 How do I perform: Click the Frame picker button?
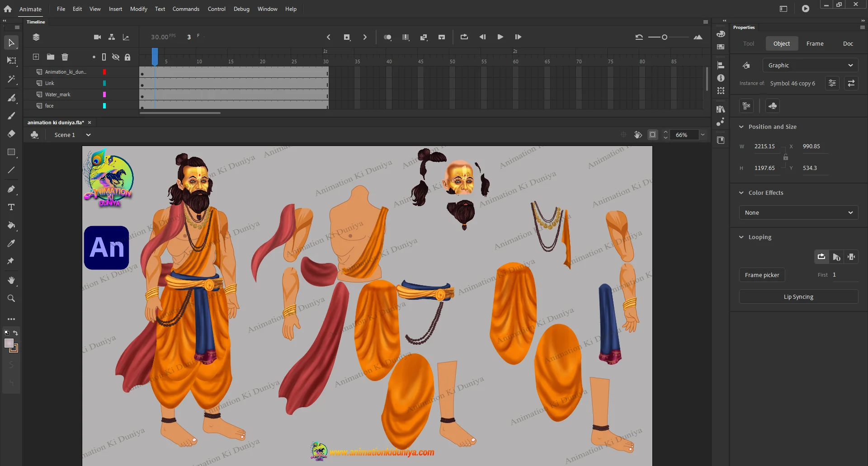(762, 275)
